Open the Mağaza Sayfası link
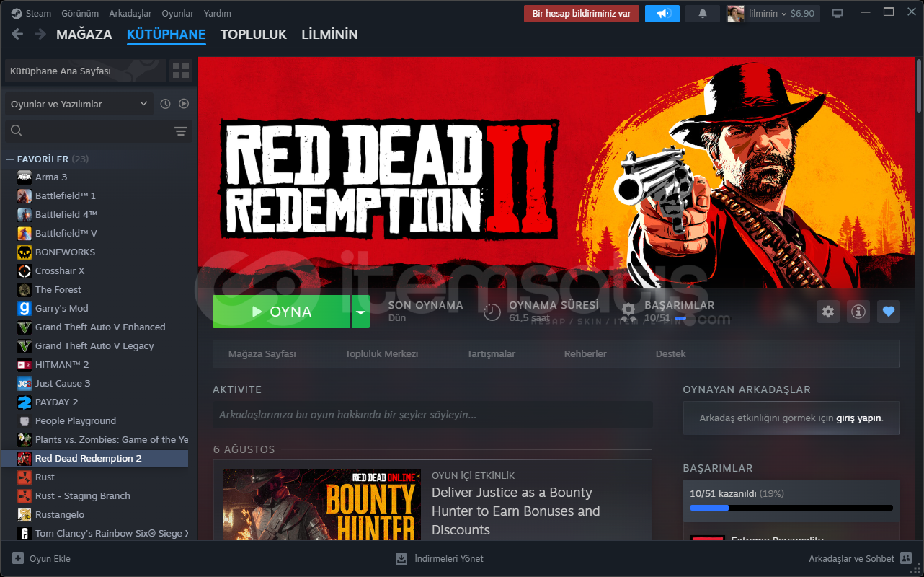Screen dimensions: 924x577 [x=262, y=354]
